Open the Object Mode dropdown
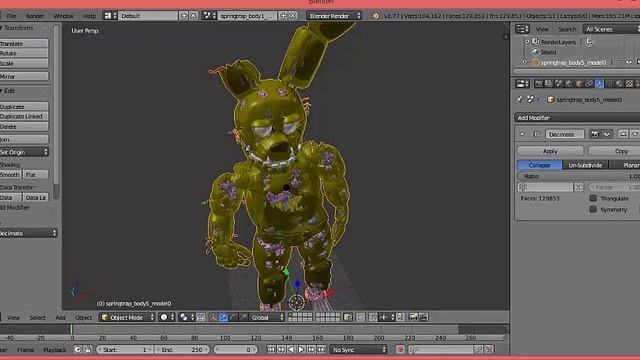The height and width of the screenshot is (360, 640). pyautogui.click(x=127, y=317)
